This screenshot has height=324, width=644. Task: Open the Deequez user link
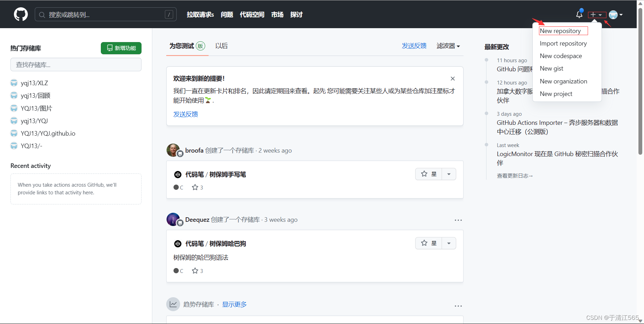197,220
